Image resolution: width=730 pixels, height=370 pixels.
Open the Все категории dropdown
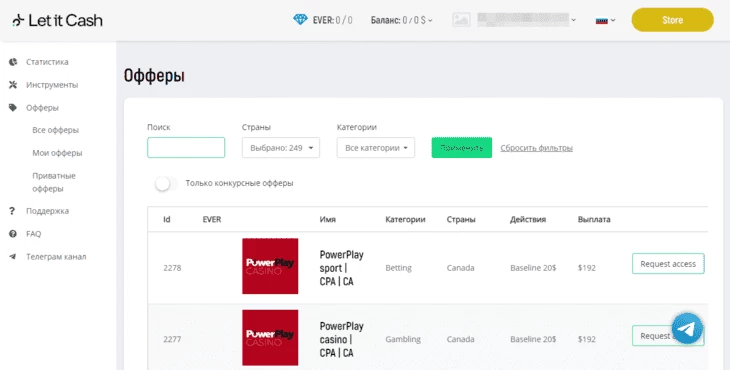[x=376, y=148]
